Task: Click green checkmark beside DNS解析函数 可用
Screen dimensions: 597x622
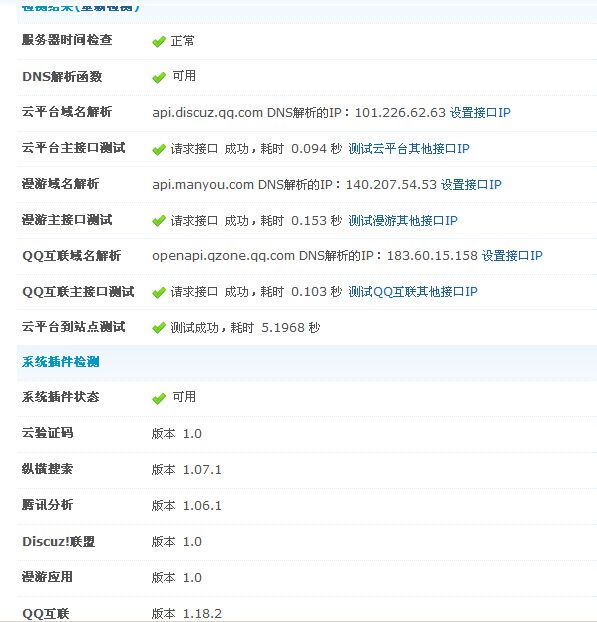Action: 159,77
